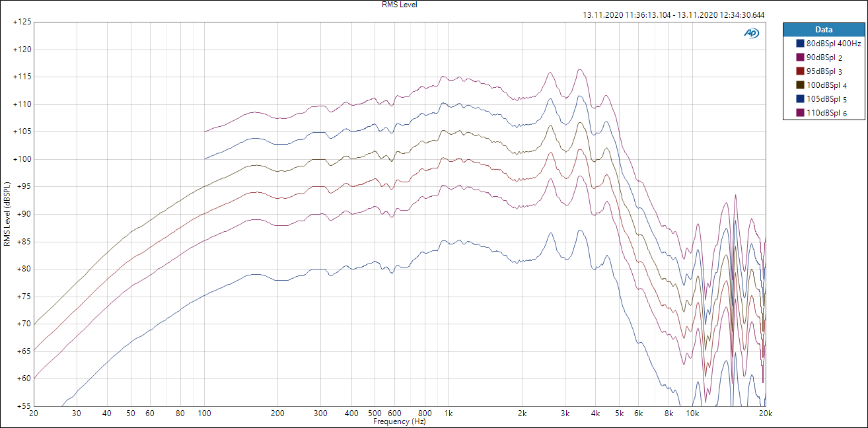Click the '+125' y-axis value
Viewport: 868px width, 428px height.
coord(22,22)
